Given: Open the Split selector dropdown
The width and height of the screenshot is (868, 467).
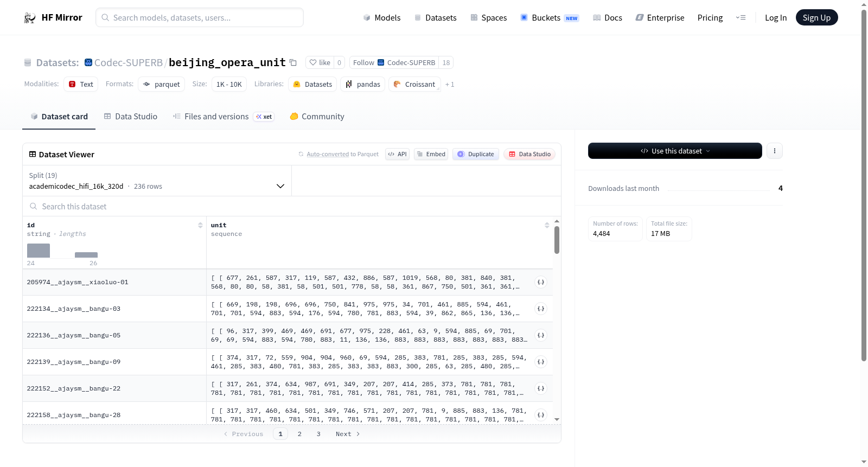Looking at the screenshot, I should pos(157,181).
